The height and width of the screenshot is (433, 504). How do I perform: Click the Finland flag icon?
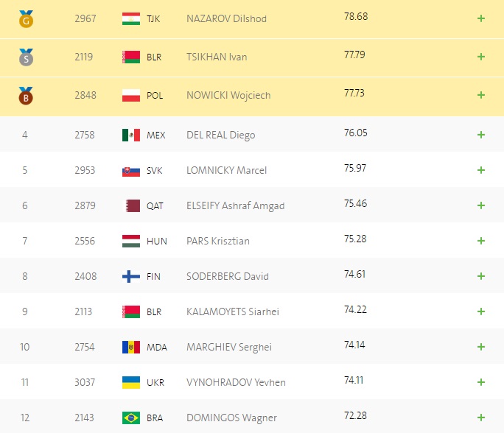point(130,276)
